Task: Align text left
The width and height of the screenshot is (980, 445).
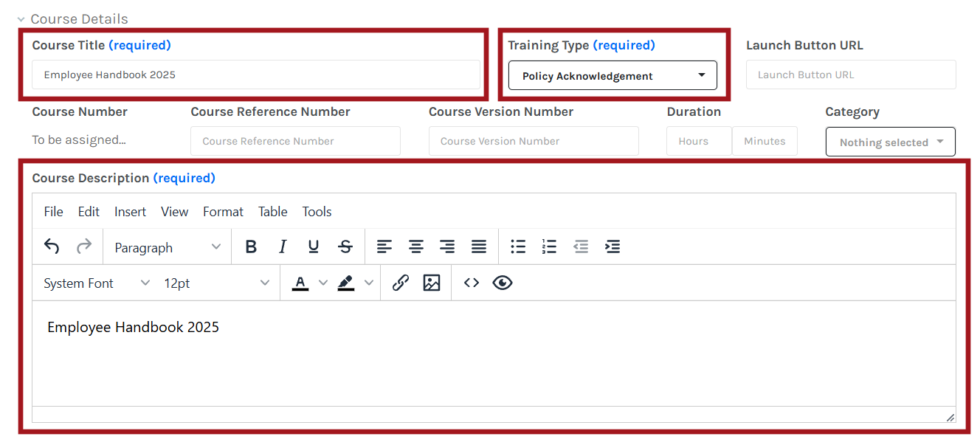Action: (384, 246)
